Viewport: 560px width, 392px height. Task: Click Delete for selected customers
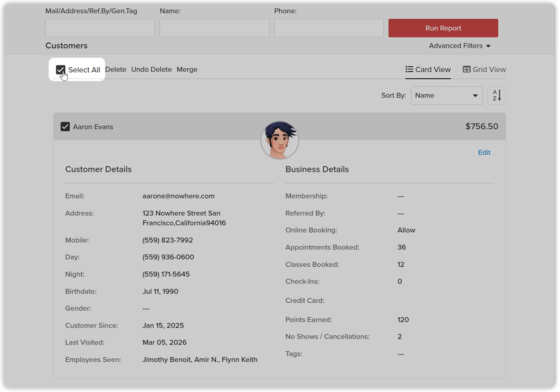[116, 69]
